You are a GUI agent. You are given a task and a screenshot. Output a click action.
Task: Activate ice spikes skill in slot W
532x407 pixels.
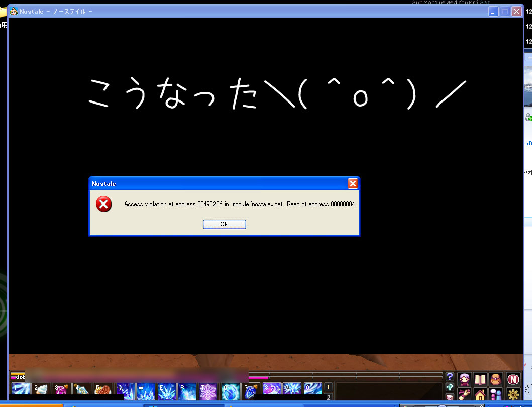(x=146, y=391)
